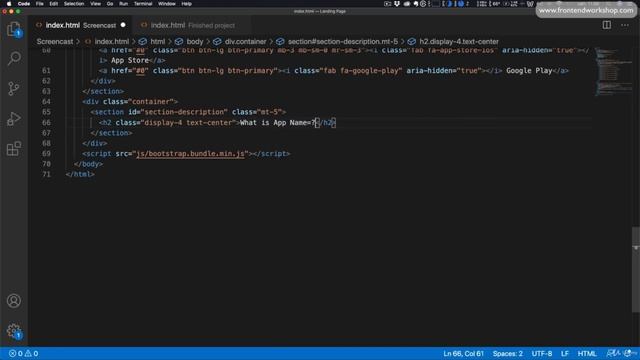The height and width of the screenshot is (360, 640).
Task: Open the Code application menu
Action: click(24, 4)
